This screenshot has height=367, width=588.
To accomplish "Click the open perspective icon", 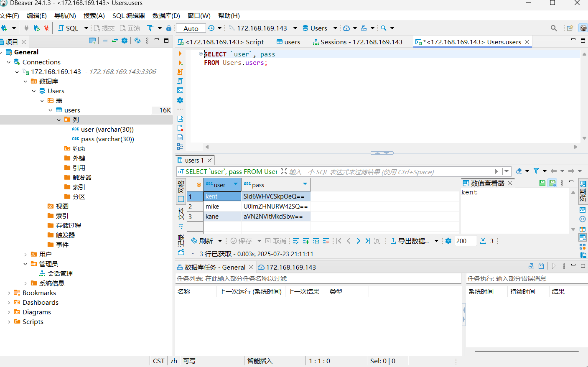I will pos(570,28).
